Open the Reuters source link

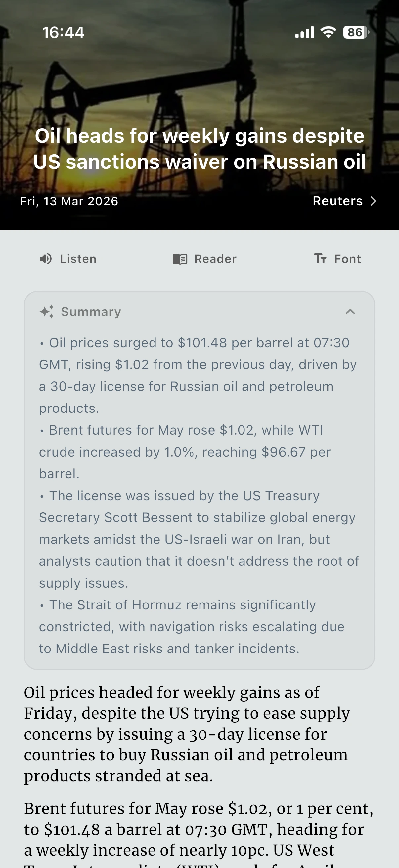(x=338, y=201)
